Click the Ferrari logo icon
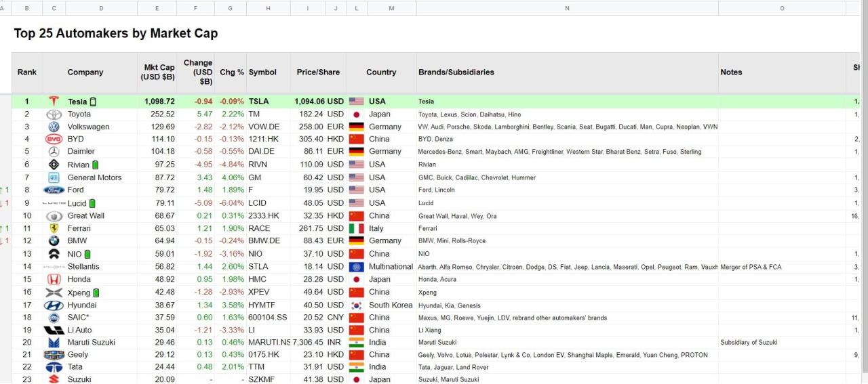 tap(54, 228)
